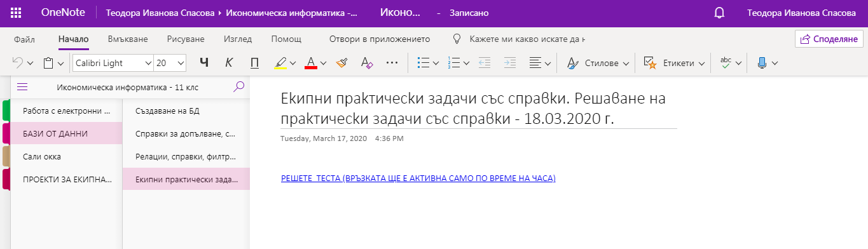Insert a numbered list
Screen dimensions: 868x249
pos(454,63)
